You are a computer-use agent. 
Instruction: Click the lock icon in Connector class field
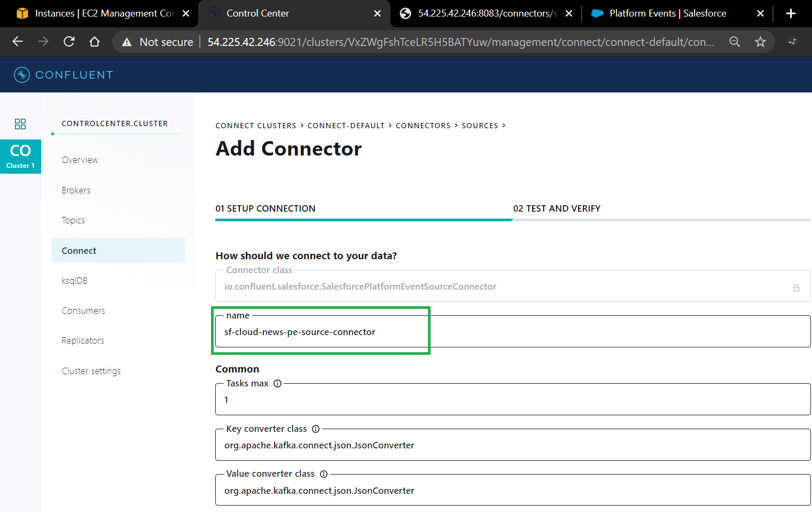(796, 288)
